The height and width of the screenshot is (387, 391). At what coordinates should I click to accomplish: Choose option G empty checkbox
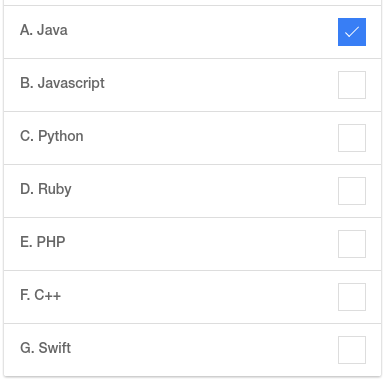[x=352, y=350]
